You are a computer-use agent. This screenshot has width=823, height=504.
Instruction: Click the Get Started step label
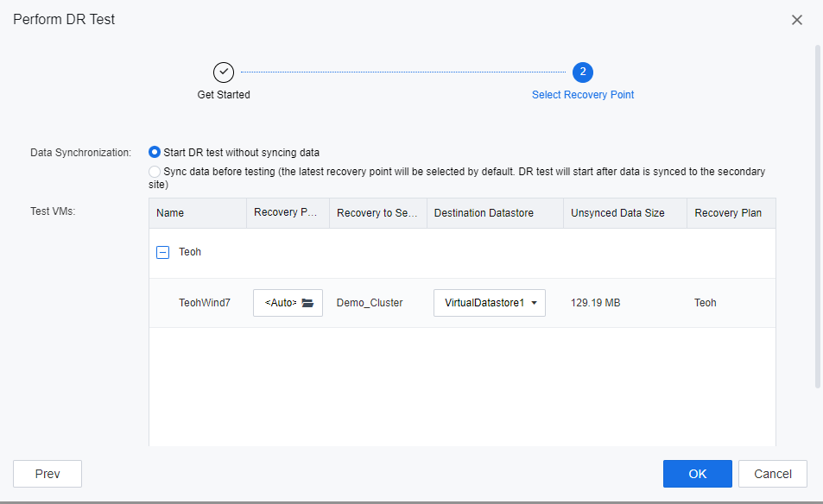224,95
